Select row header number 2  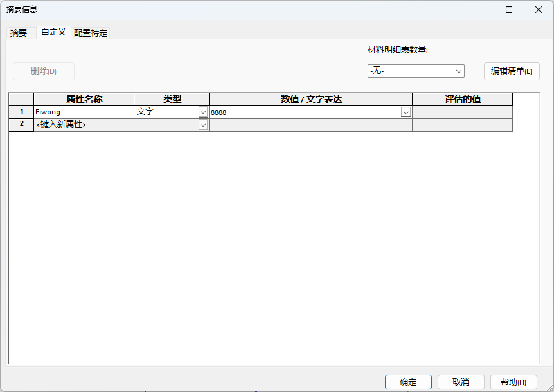(x=21, y=125)
